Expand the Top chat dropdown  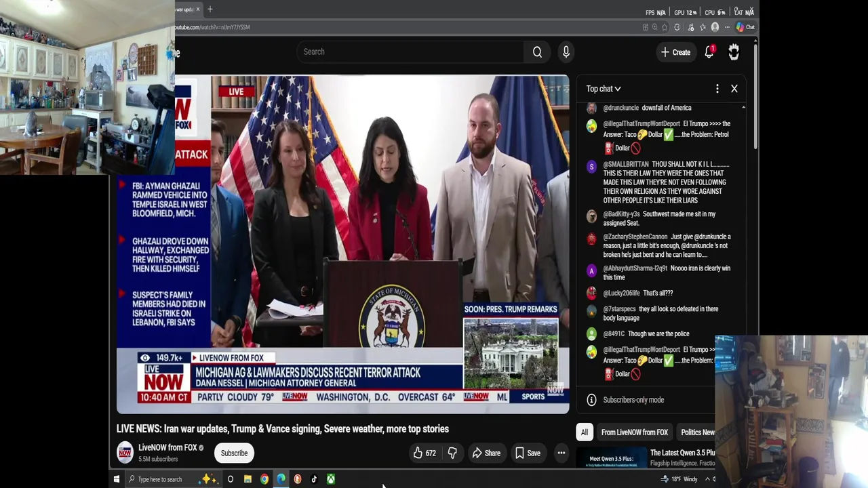tap(604, 89)
